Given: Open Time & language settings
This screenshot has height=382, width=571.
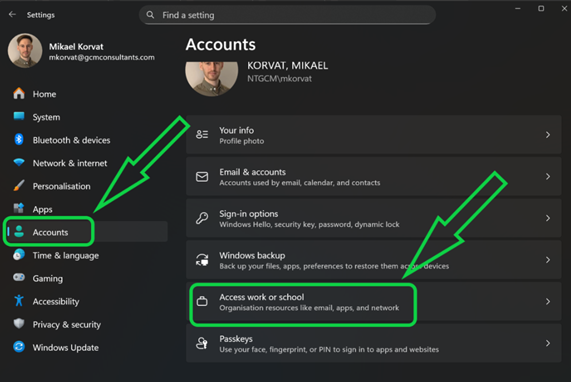Looking at the screenshot, I should click(87, 255).
